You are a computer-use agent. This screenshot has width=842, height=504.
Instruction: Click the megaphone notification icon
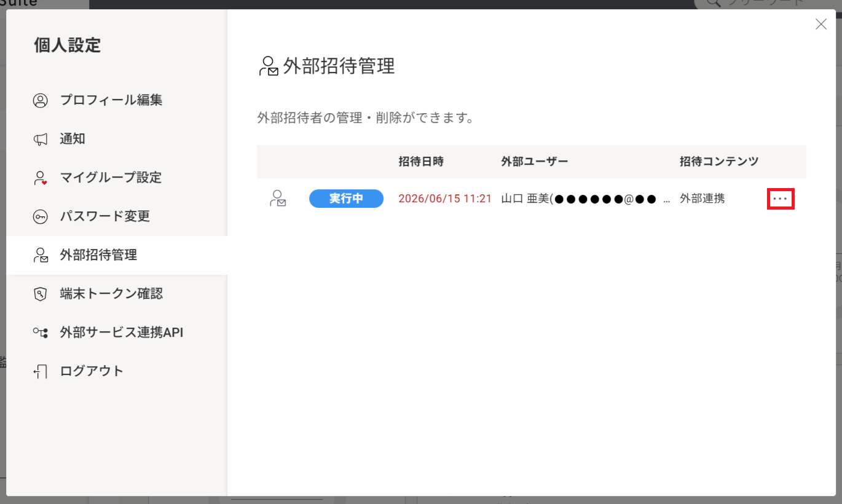point(41,140)
